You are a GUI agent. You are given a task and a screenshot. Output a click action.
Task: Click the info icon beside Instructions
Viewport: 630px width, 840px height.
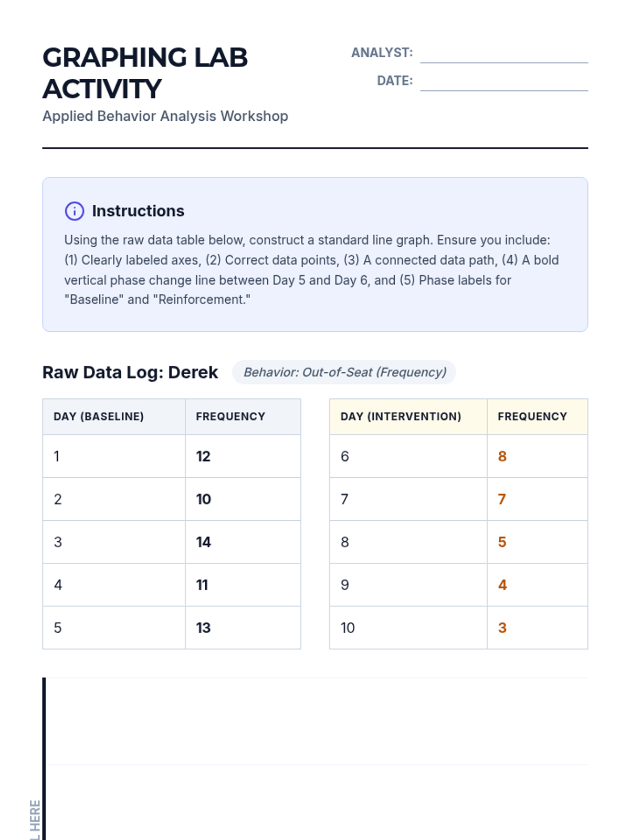tap(74, 211)
